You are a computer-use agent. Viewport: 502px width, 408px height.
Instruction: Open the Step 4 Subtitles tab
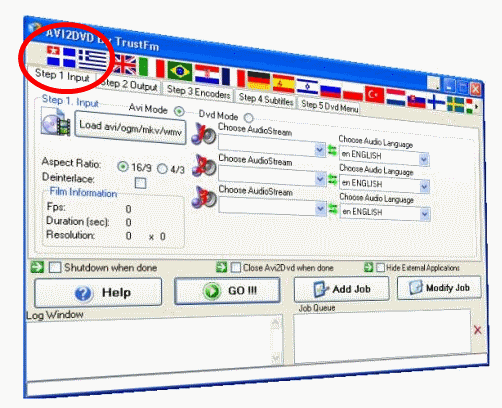pyautogui.click(x=266, y=99)
